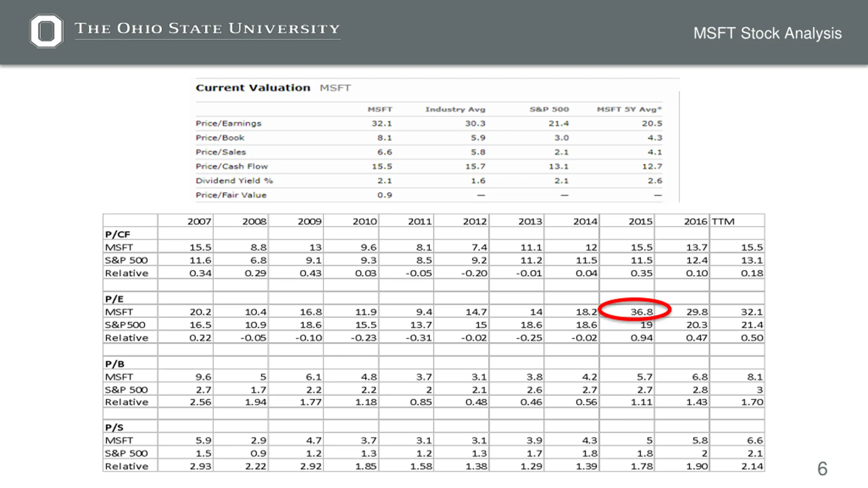Click P/E MSFT TTM value 32.1
Viewport: 868px width, 488px height.
coord(752,312)
